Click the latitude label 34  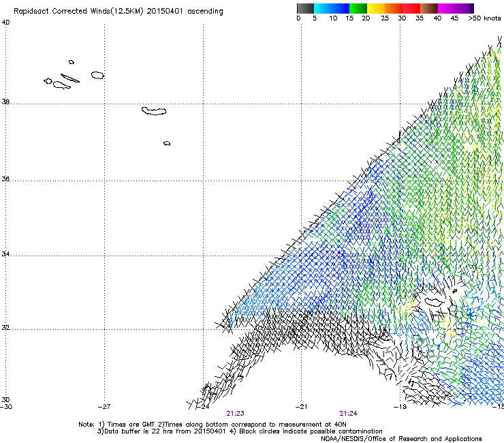[5, 254]
